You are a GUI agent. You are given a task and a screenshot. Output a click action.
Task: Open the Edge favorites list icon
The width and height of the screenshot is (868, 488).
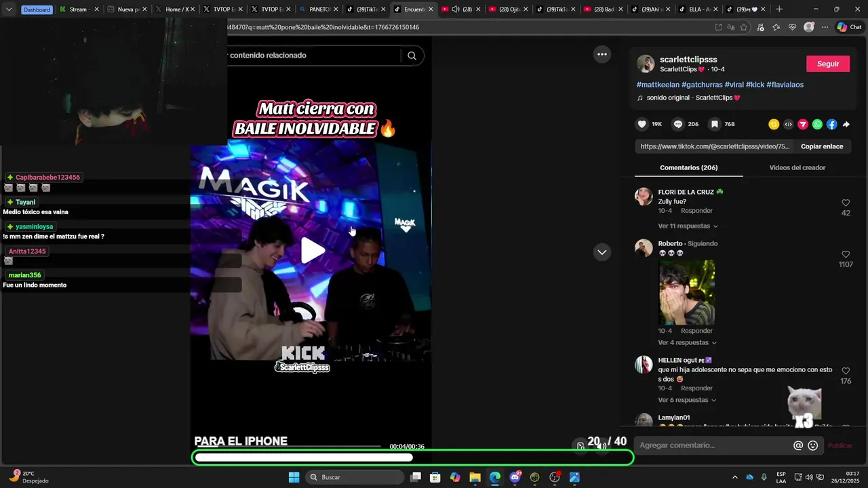[776, 27]
